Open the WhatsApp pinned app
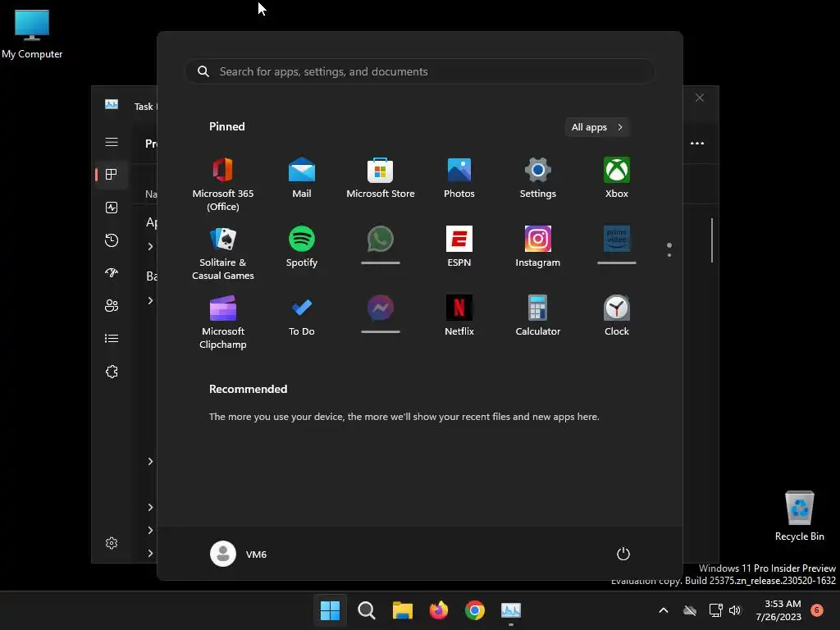 tap(381, 245)
